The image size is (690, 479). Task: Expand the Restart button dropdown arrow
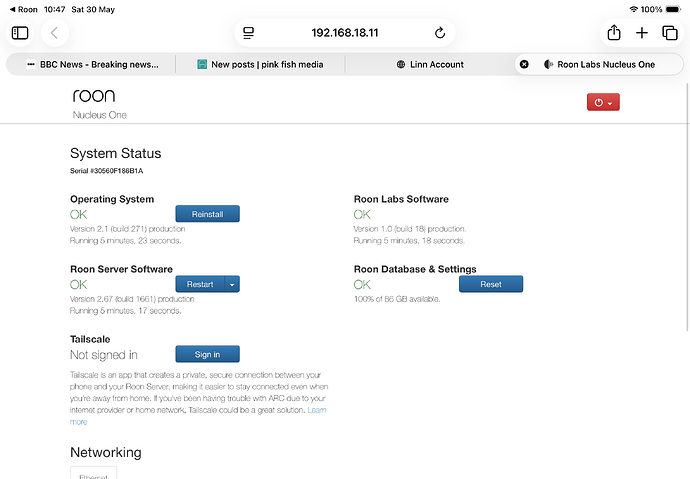(x=232, y=284)
